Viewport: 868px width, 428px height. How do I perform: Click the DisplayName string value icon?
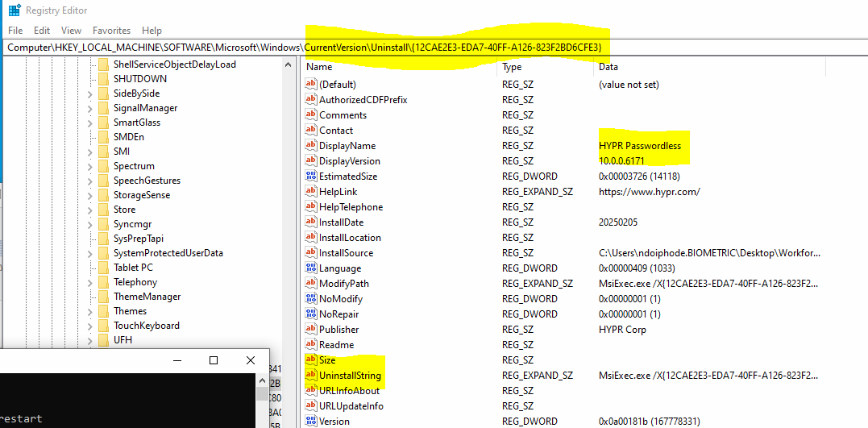click(x=311, y=146)
